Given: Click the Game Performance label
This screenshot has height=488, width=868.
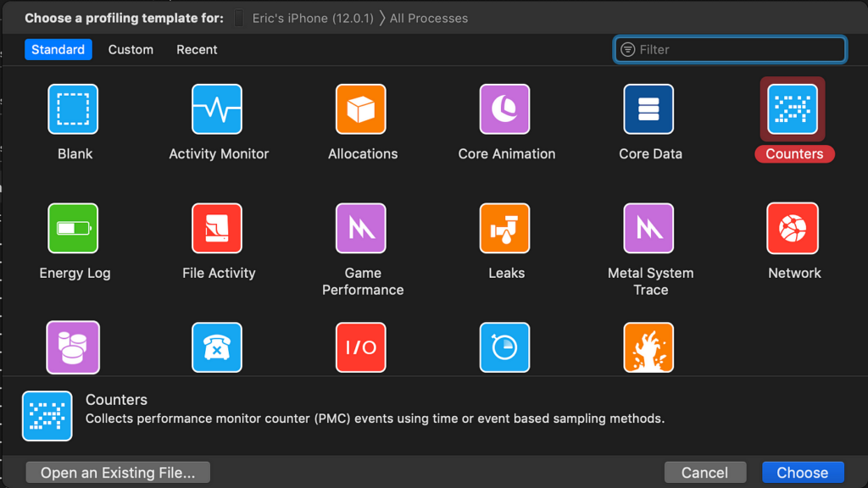Looking at the screenshot, I should click(363, 281).
